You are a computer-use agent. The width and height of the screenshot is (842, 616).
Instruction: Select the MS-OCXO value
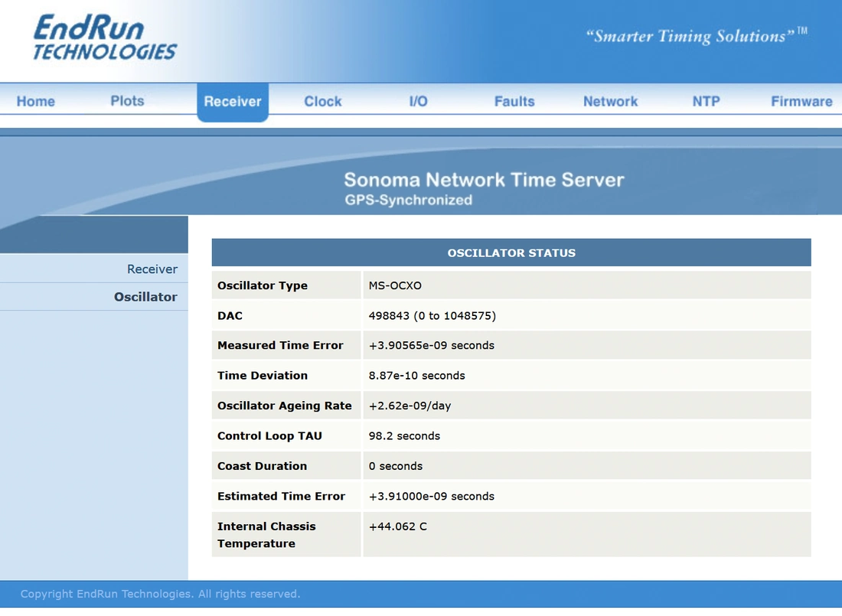click(395, 285)
